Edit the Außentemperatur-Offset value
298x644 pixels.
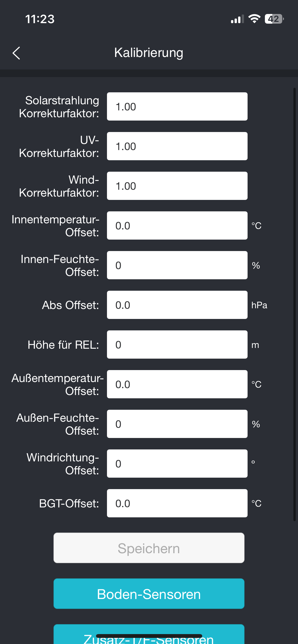coord(177,384)
